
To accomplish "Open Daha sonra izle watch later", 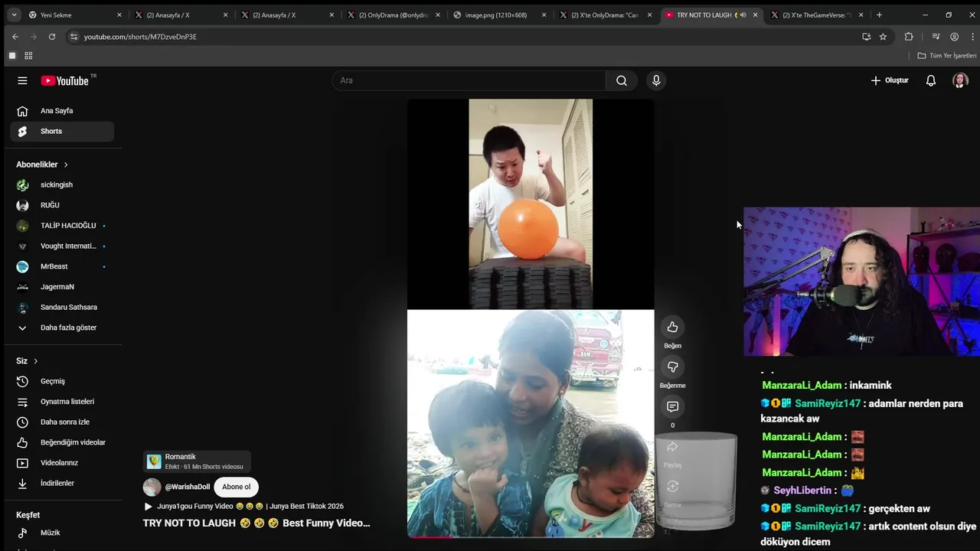I will click(x=62, y=422).
